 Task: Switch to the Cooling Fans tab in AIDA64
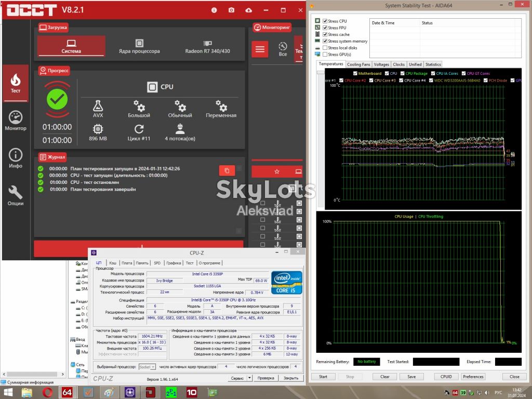[x=358, y=64]
